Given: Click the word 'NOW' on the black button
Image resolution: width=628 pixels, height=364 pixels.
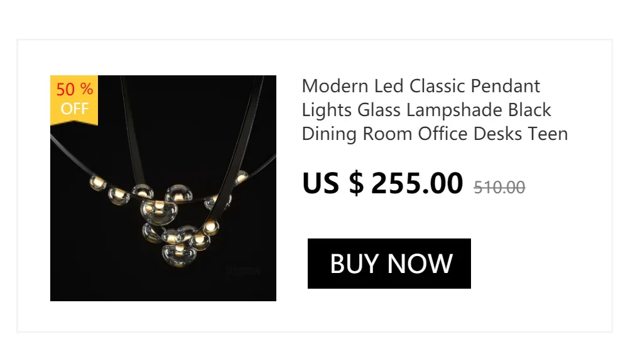Looking at the screenshot, I should (x=420, y=264).
